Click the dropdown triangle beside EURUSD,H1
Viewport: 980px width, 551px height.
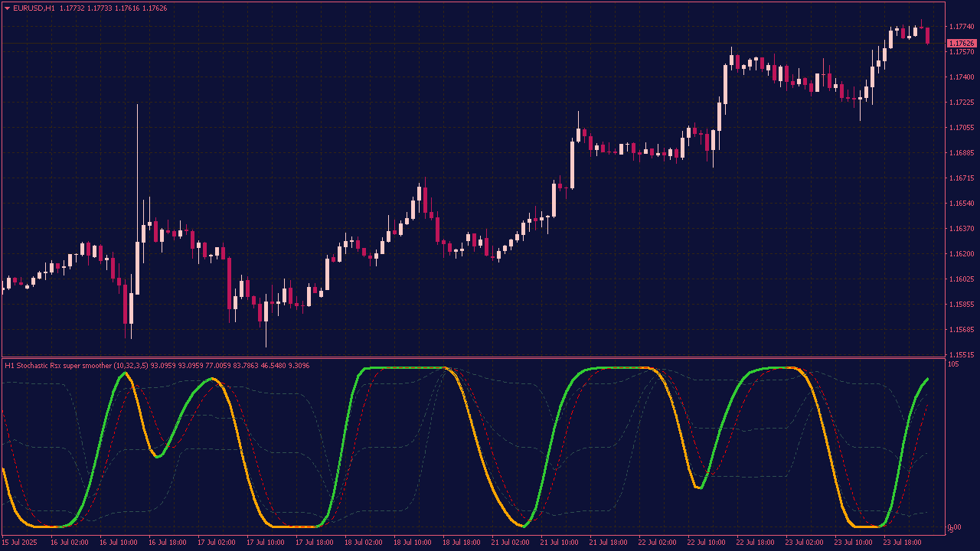8,8
